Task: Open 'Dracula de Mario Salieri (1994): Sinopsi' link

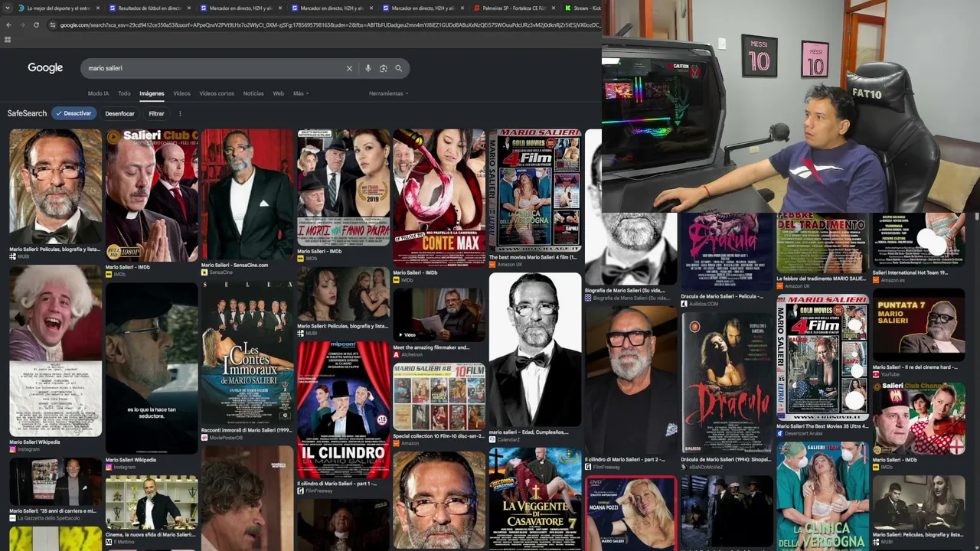Action: pos(726,460)
